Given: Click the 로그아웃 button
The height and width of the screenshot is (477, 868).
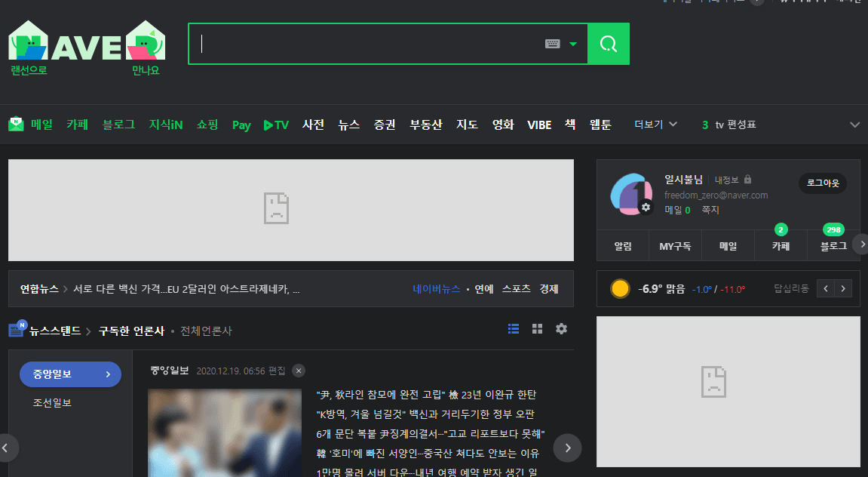Looking at the screenshot, I should [x=823, y=183].
